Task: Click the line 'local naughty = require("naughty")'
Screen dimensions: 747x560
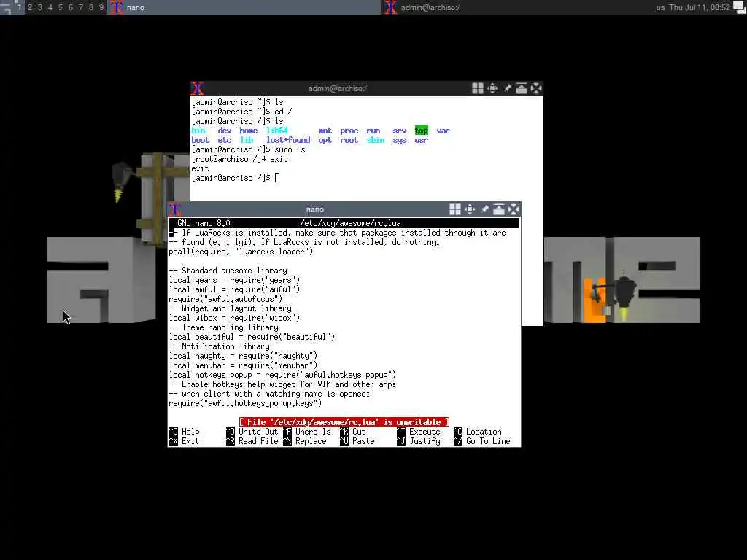Action: coord(243,356)
